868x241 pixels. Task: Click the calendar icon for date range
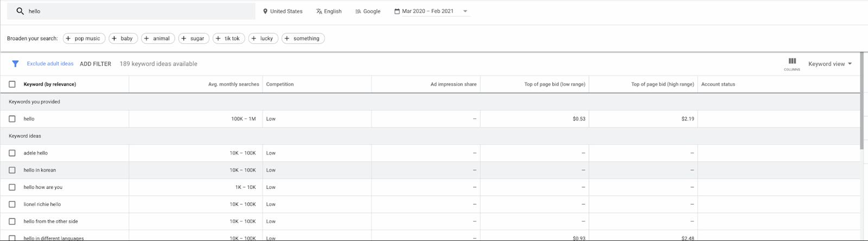(x=397, y=11)
